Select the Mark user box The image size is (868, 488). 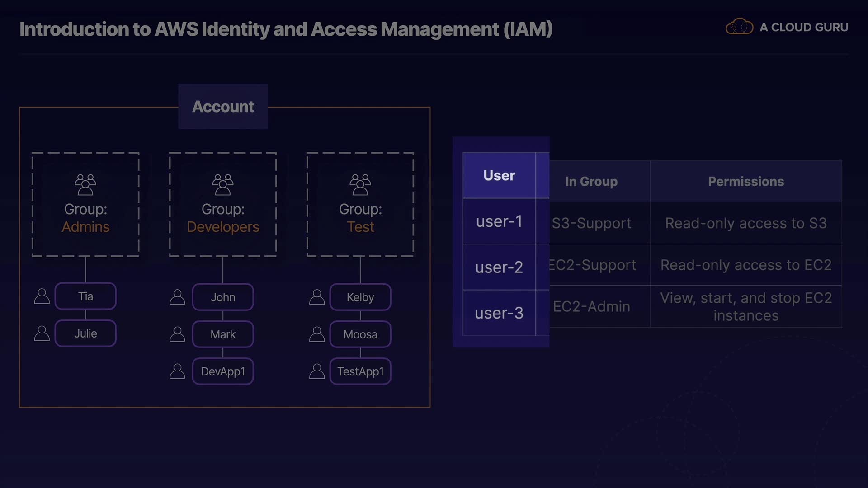223,334
